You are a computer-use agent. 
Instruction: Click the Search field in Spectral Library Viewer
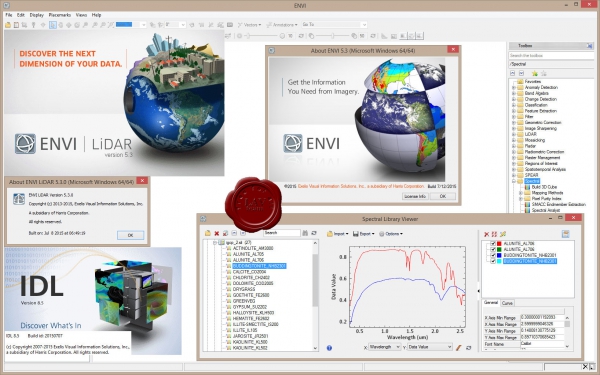(282, 233)
